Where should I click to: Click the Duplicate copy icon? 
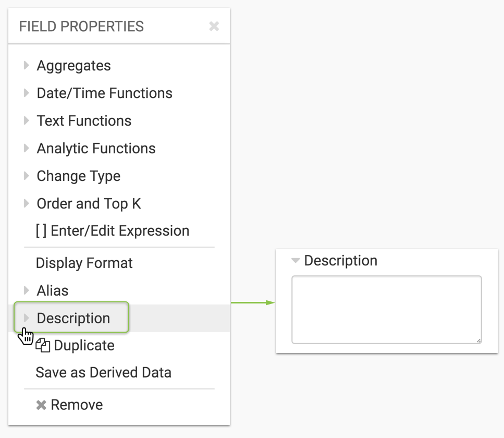(43, 346)
